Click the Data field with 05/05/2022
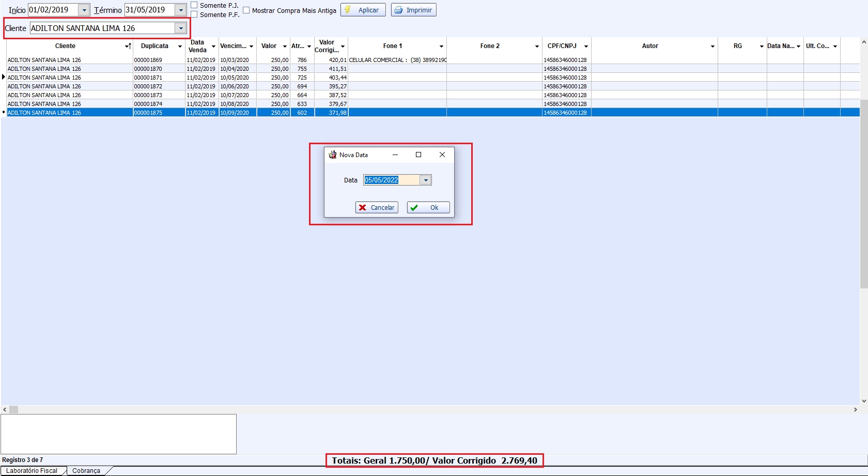 point(392,180)
